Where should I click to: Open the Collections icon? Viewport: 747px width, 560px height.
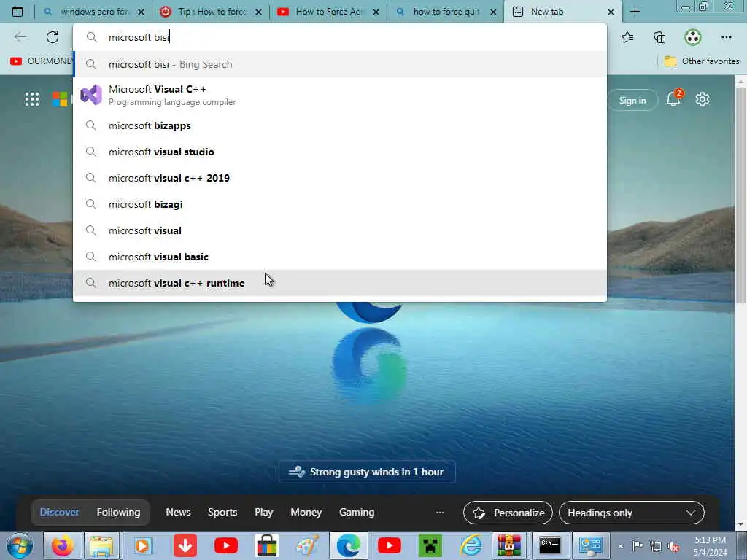coord(659,37)
